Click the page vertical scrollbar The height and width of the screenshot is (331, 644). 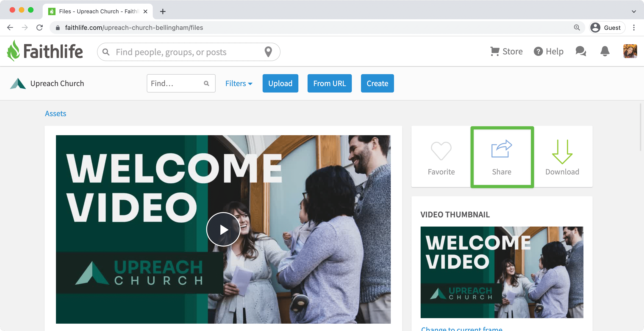[x=641, y=127]
